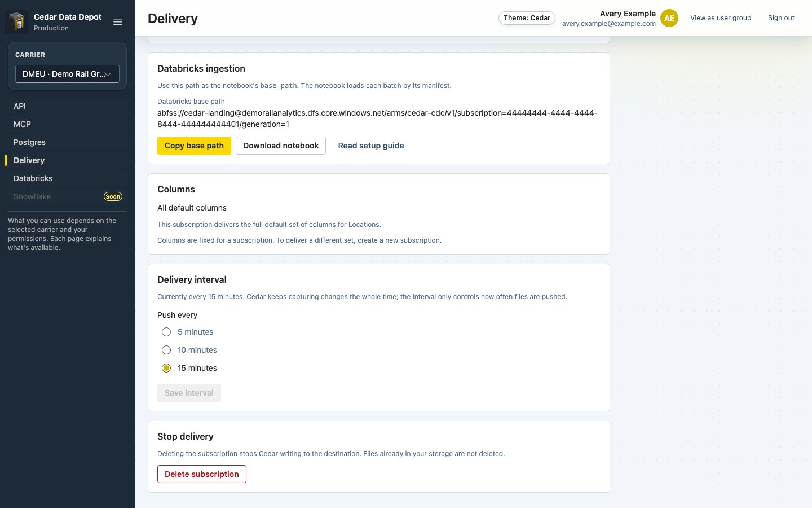Click the All default columns text
Screen dimensions: 812x508
tap(192, 208)
